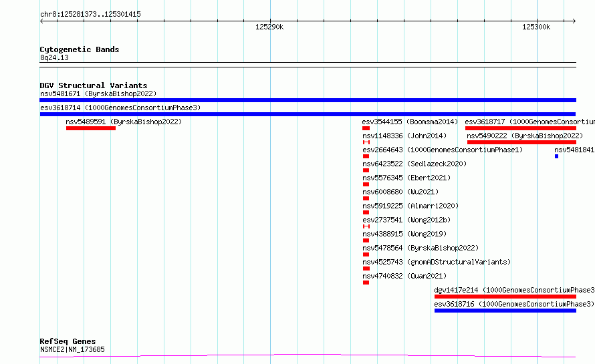Click the red bar under nsv5489591
Screen dimensions: 595x364
[91, 128]
